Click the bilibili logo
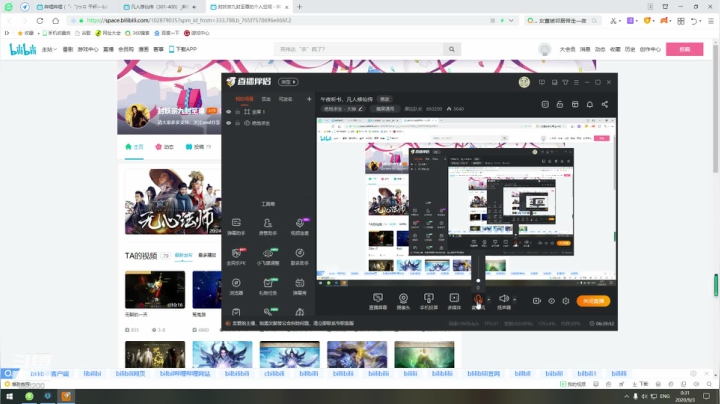 click(x=22, y=49)
